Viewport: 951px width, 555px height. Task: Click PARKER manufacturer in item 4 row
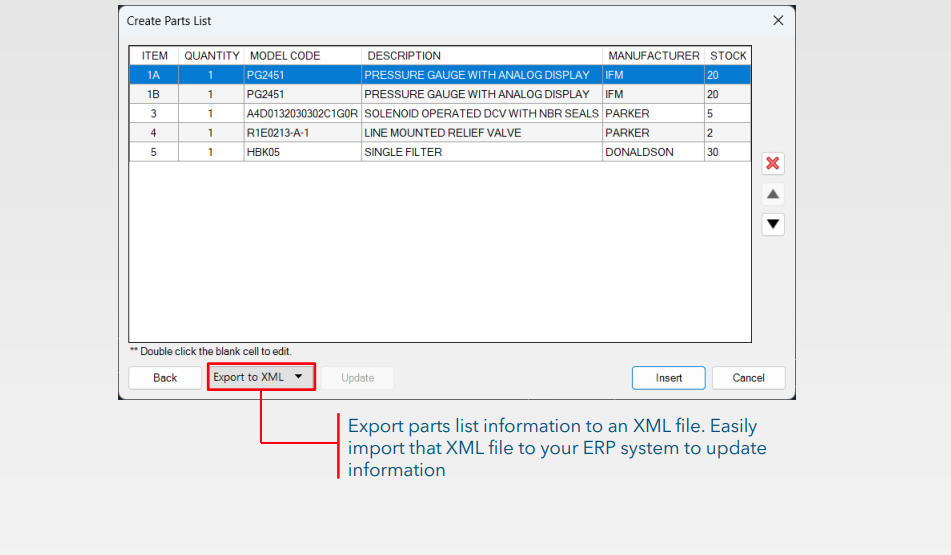click(x=653, y=133)
